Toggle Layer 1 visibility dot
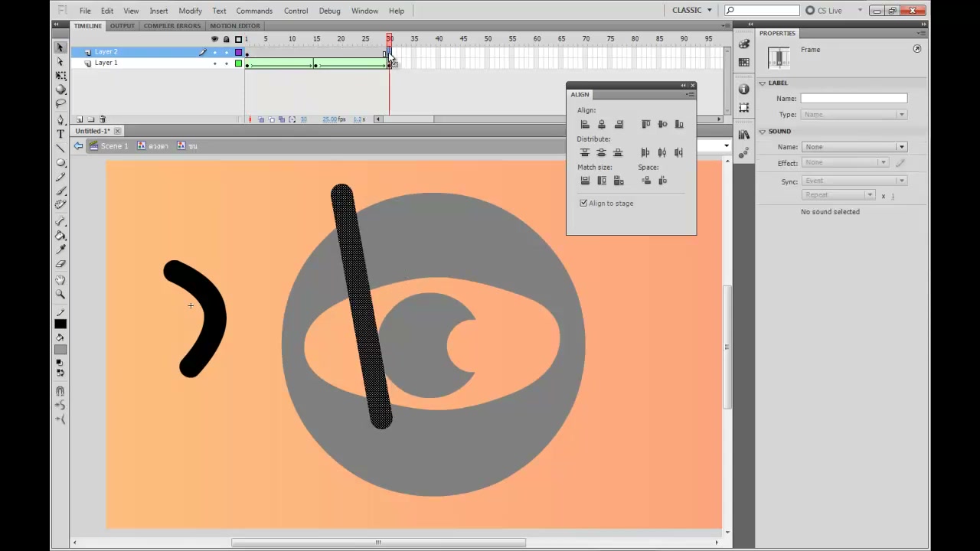 coord(214,64)
